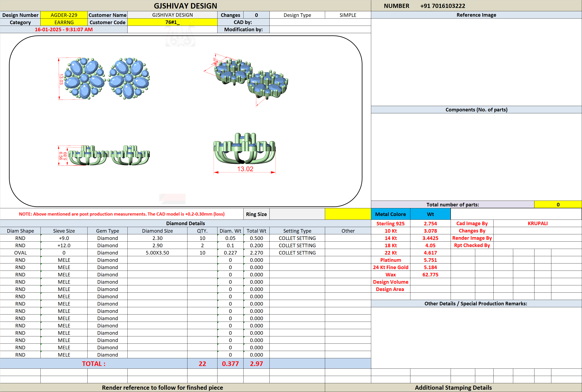
Task: Click the yellow Total number of parts value
Action: tap(558, 205)
